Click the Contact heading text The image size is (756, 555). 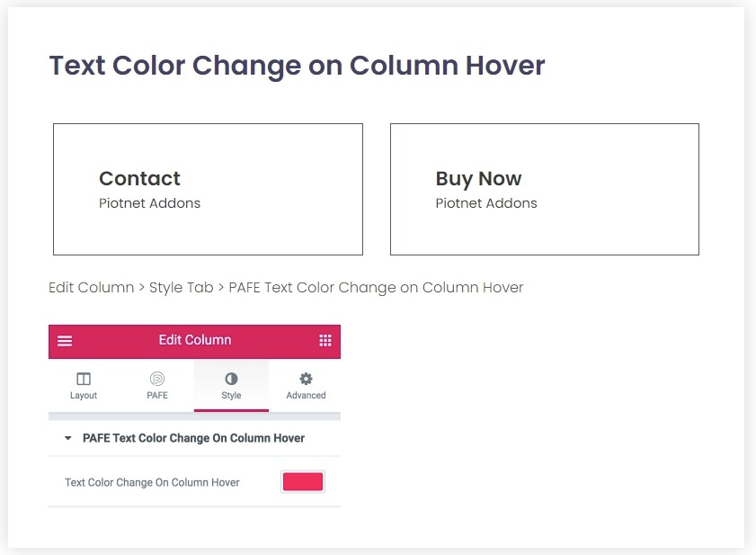point(139,178)
